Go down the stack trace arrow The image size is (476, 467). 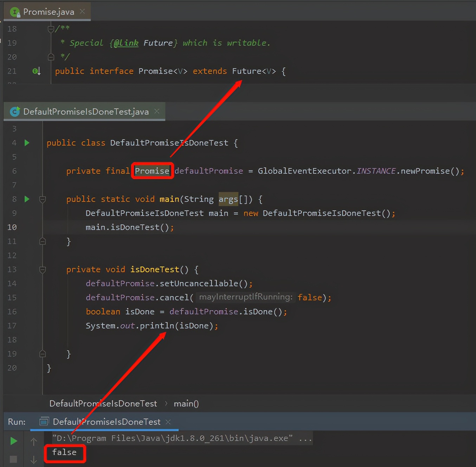coord(34,460)
